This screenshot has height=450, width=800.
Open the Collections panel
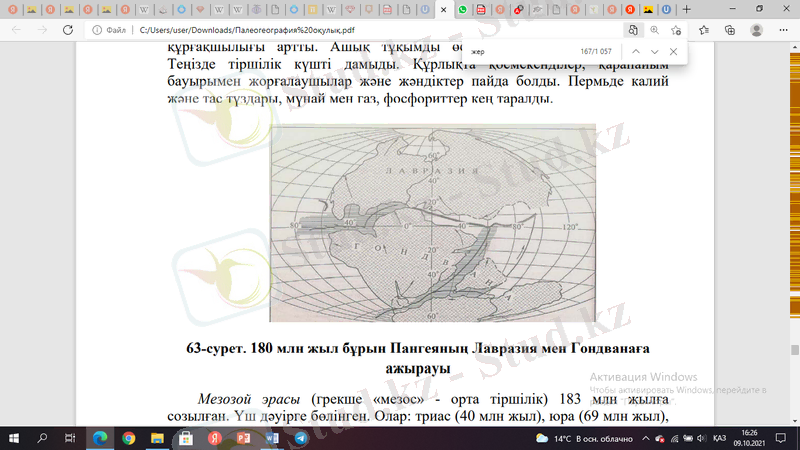click(x=728, y=30)
